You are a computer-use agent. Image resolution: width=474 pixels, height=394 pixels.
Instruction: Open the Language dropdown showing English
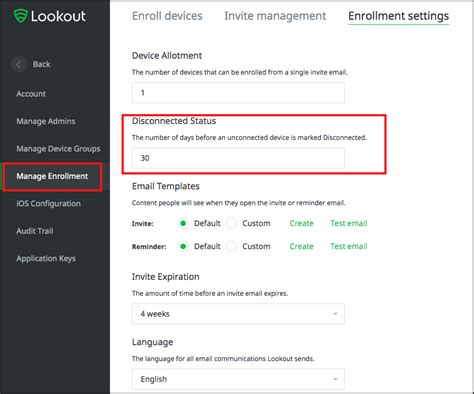238,379
